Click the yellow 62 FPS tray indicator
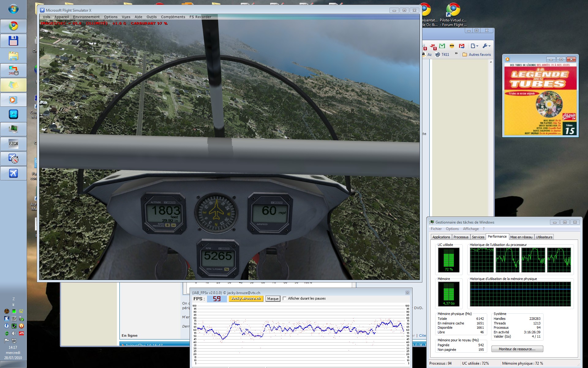Viewport: 588px width, 368px height. tap(21, 311)
